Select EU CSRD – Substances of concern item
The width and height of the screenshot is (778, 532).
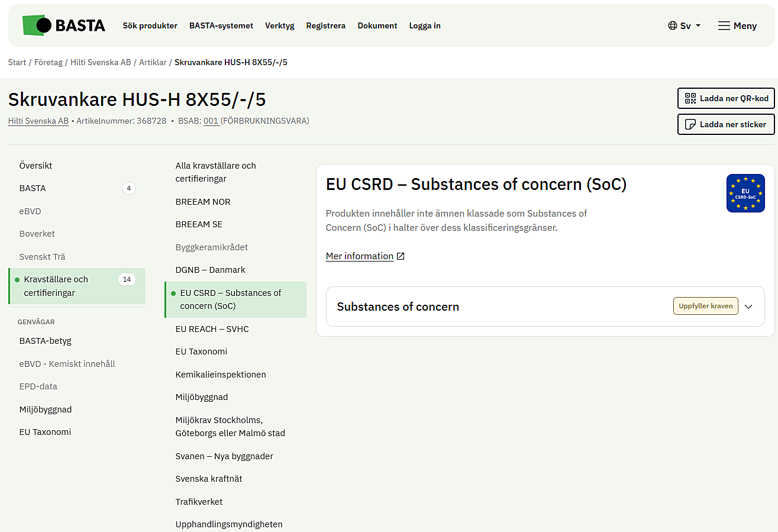point(235,299)
